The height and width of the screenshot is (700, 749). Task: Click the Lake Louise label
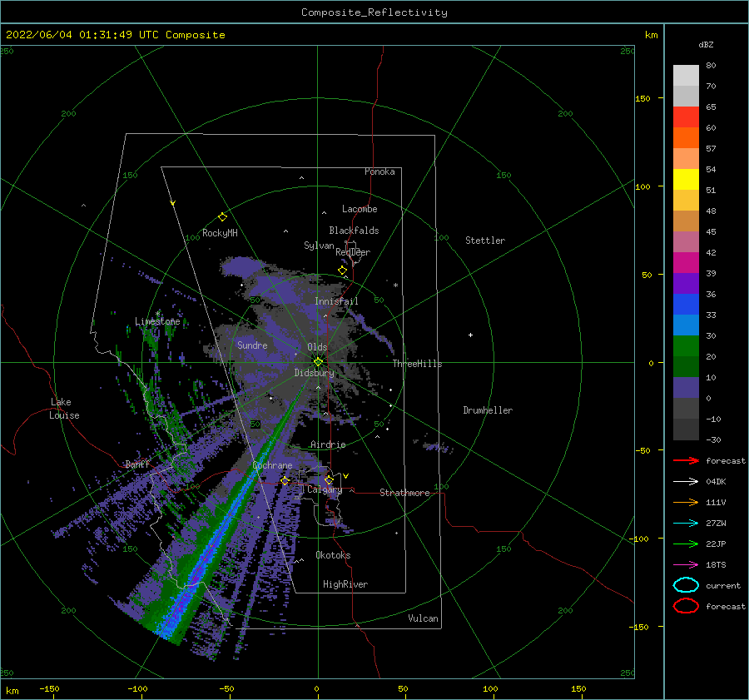[64, 409]
